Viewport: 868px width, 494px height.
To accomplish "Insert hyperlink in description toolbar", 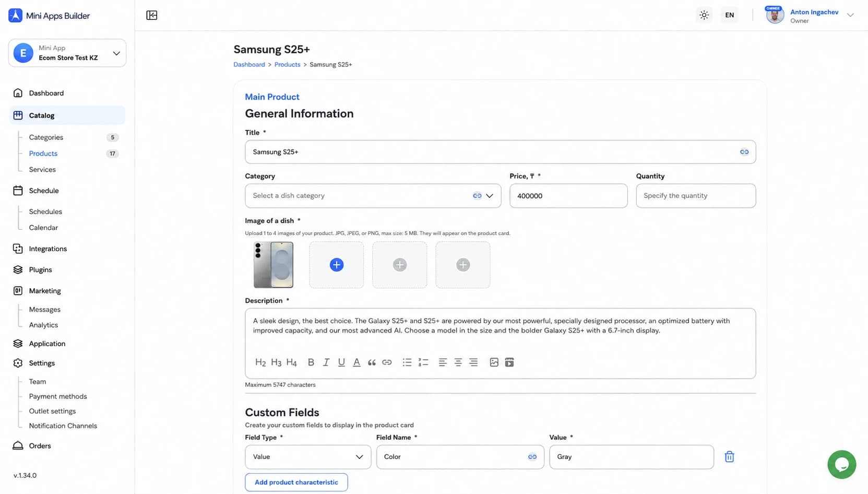I will tap(387, 362).
